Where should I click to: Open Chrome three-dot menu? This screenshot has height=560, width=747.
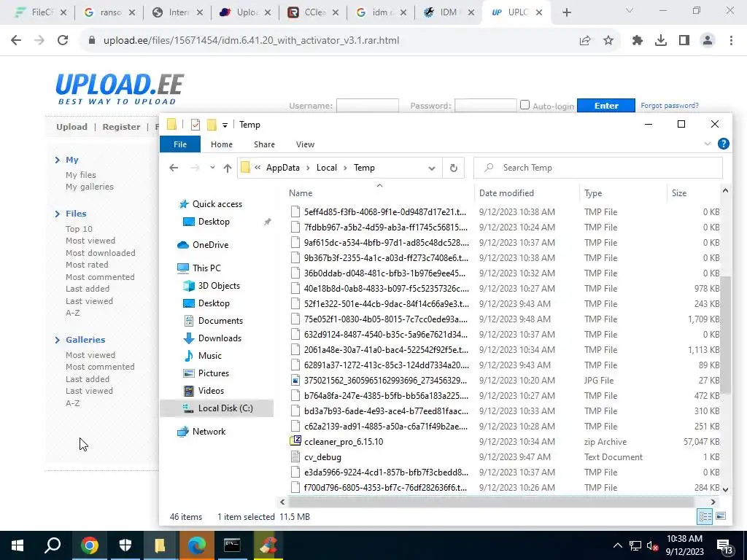click(731, 41)
